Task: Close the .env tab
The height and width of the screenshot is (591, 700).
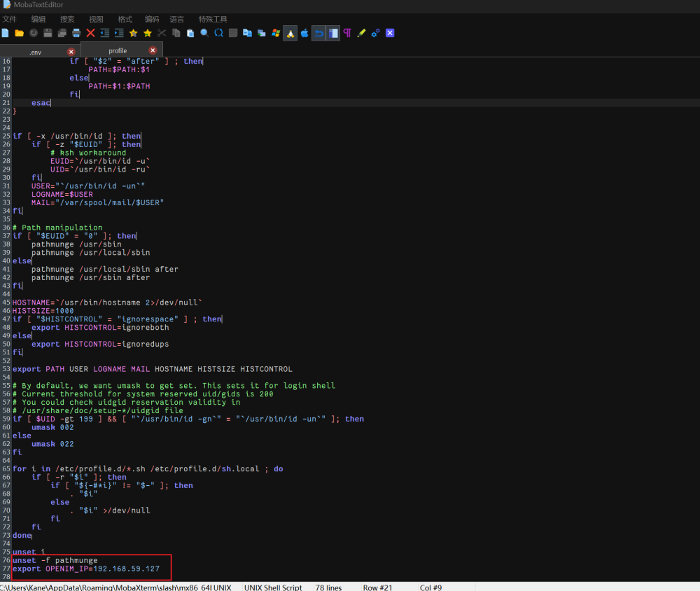Action: coord(71,52)
